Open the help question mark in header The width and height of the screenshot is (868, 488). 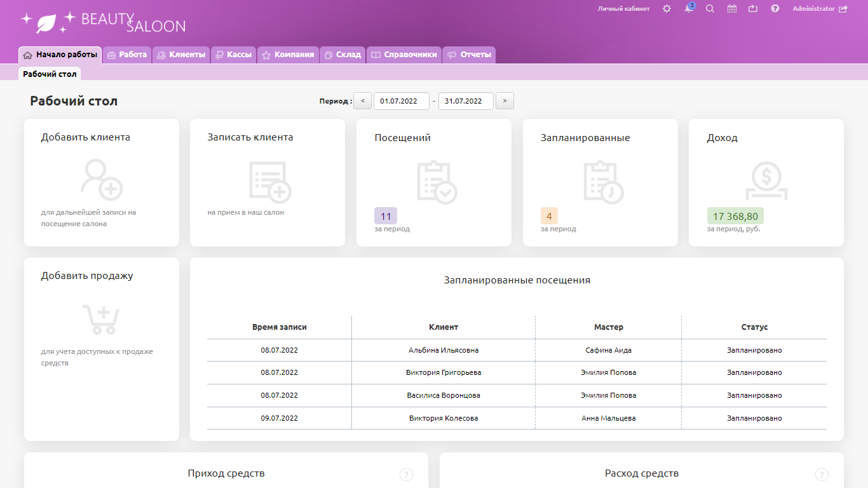point(775,9)
